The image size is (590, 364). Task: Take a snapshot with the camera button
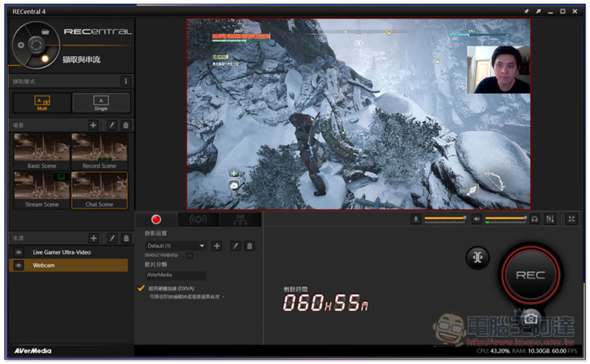tap(531, 318)
